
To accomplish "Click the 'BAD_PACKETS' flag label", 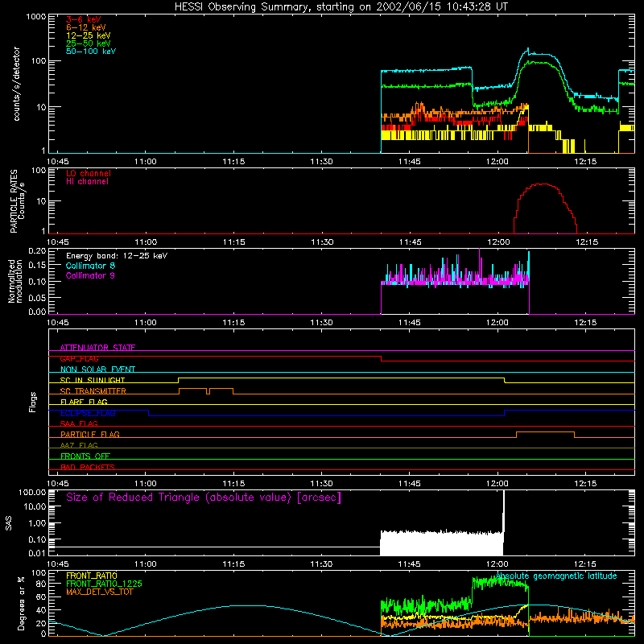I will pyautogui.click(x=88, y=467).
